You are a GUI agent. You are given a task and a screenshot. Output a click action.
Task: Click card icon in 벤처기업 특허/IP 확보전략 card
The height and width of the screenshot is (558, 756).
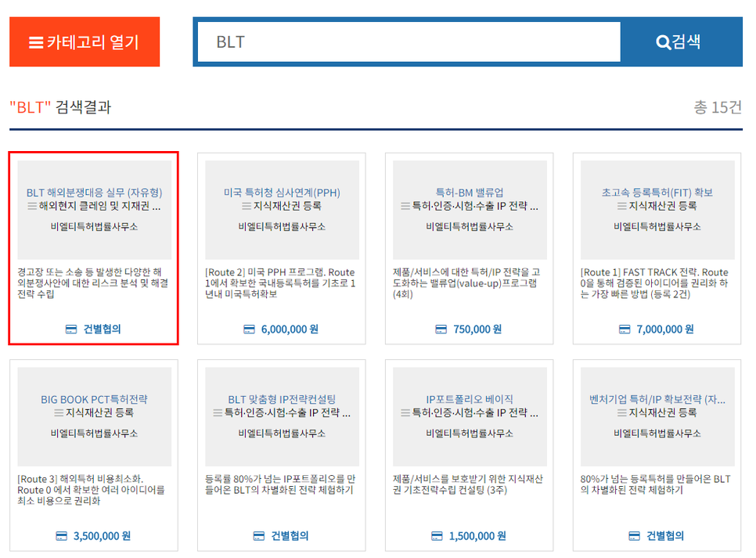pyautogui.click(x=634, y=536)
